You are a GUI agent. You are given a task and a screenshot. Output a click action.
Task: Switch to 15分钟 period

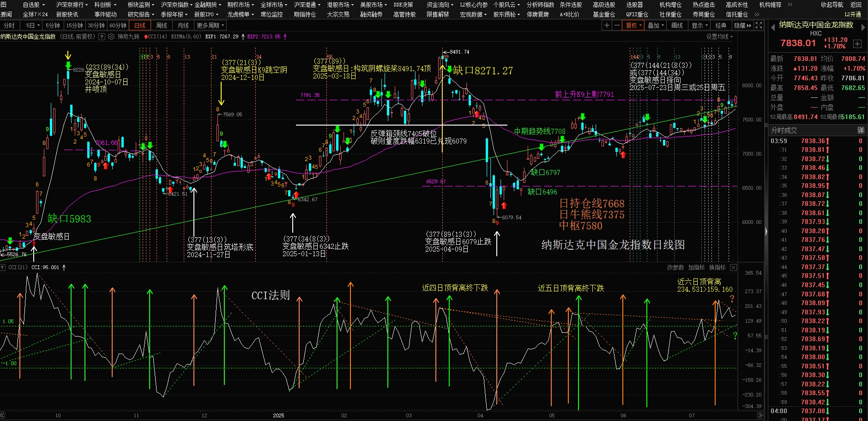74,25
